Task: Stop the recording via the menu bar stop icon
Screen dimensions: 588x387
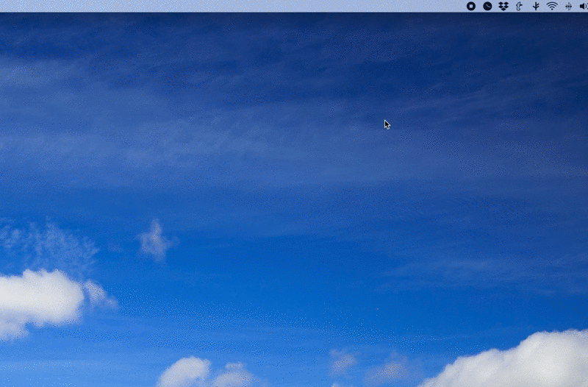Action: pos(471,6)
